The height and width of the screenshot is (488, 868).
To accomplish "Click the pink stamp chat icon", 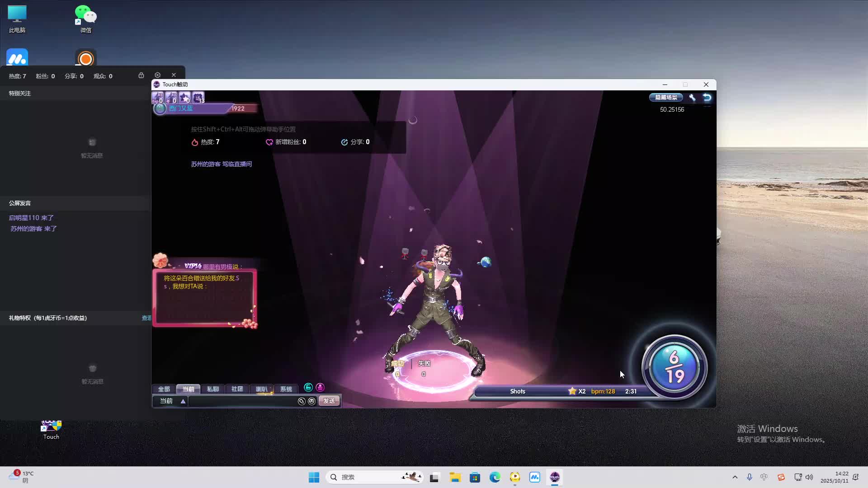I will [x=320, y=387].
